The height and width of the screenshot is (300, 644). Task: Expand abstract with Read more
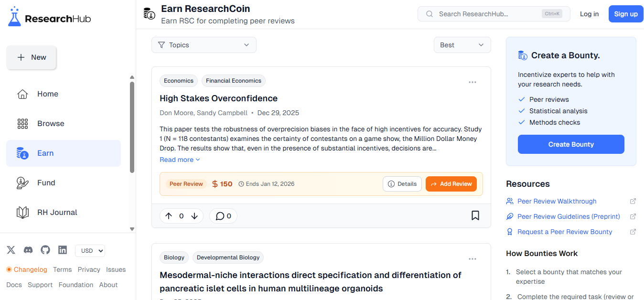click(x=180, y=160)
